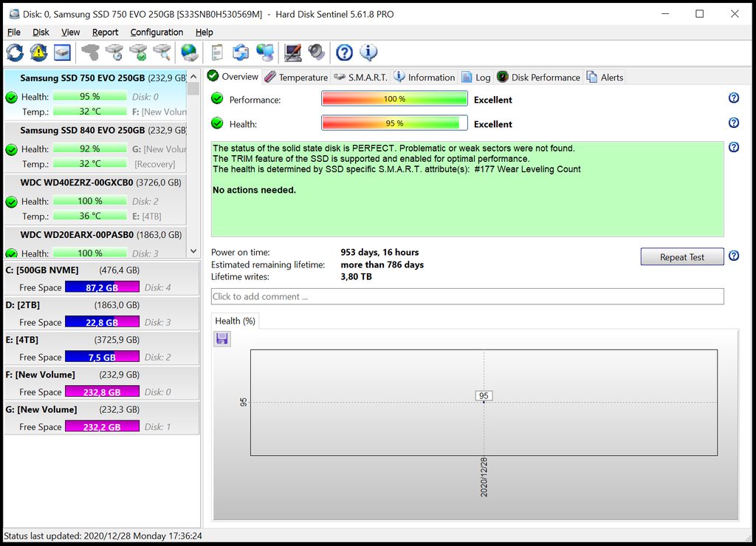Click the yellow warning triangle toolbar icon
The width and height of the screenshot is (756, 546).
click(38, 52)
